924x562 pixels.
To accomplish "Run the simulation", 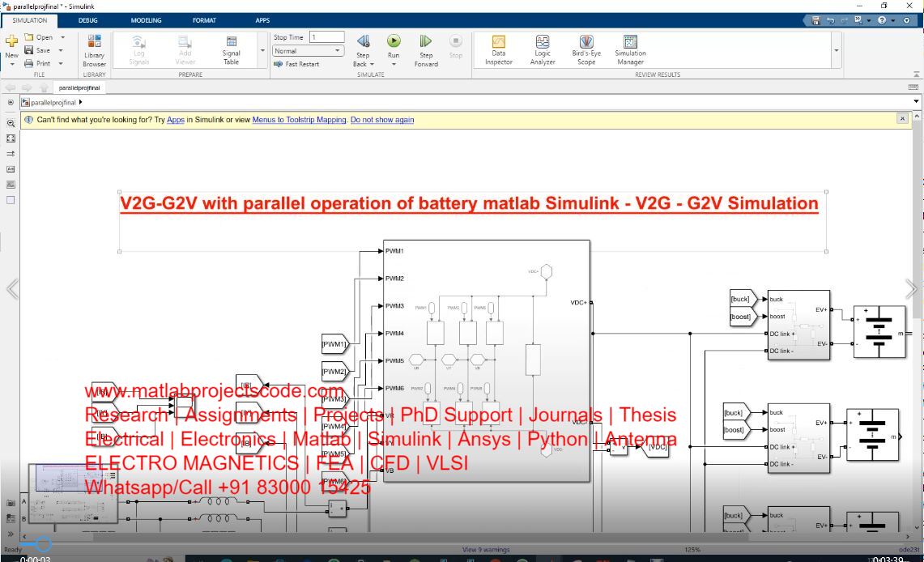I will point(394,41).
